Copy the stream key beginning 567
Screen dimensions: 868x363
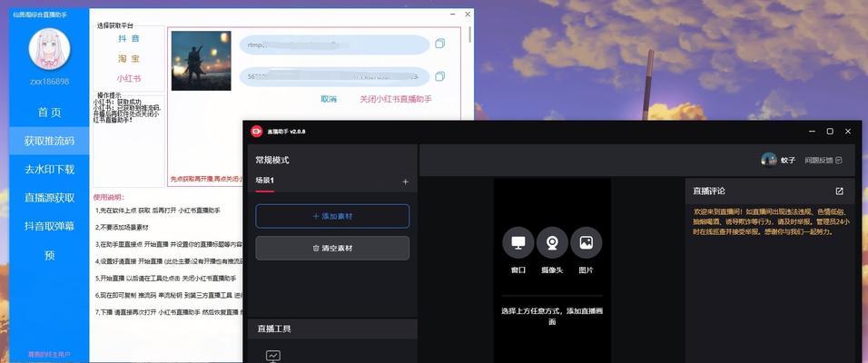[x=440, y=76]
